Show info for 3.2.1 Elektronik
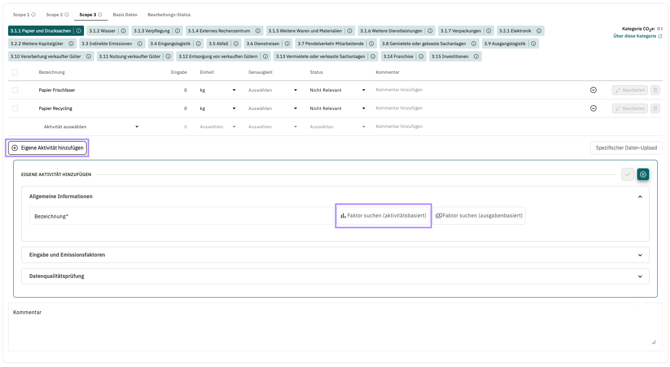Screen dimensions: 670x367 (x=539, y=31)
